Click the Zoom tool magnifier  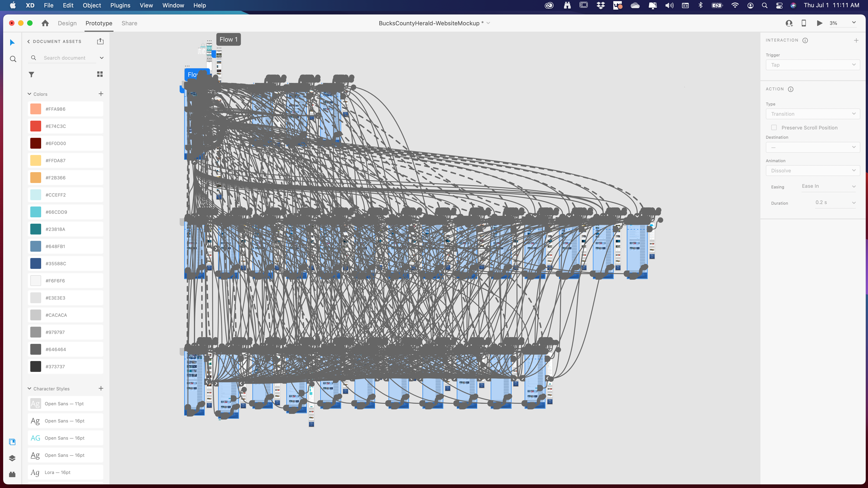click(x=13, y=59)
